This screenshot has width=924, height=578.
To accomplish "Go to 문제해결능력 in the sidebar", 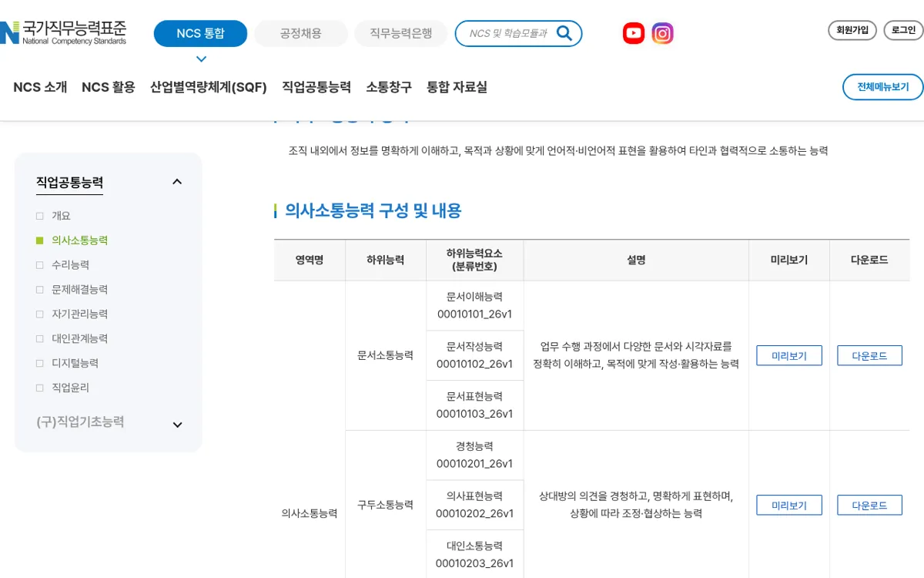I will (x=79, y=290).
